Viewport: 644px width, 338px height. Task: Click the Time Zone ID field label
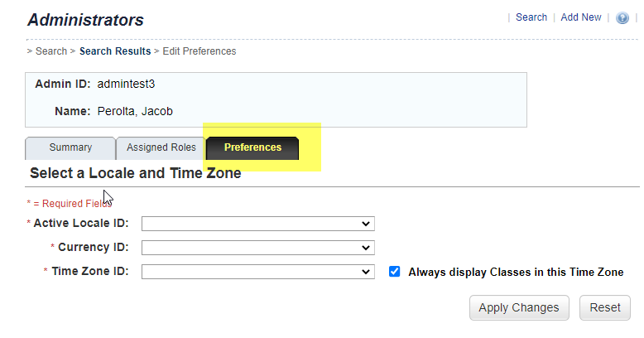coord(89,271)
